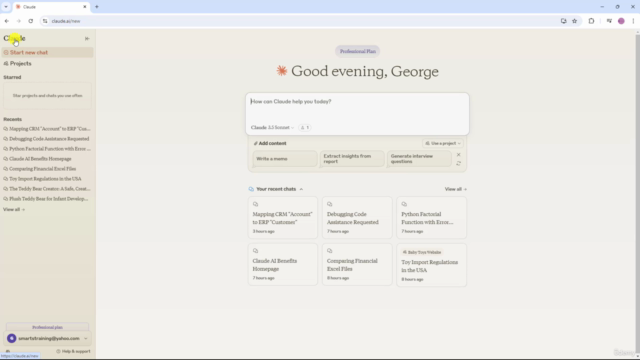Open the Toy Import Regulations in the USA card
The image size is (640, 360).
[x=431, y=265]
